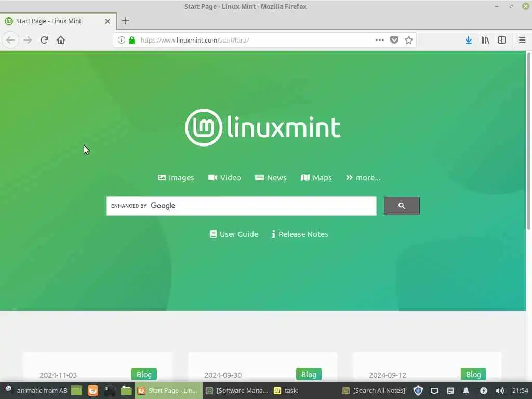Click the 21:54 clock

click(x=520, y=391)
